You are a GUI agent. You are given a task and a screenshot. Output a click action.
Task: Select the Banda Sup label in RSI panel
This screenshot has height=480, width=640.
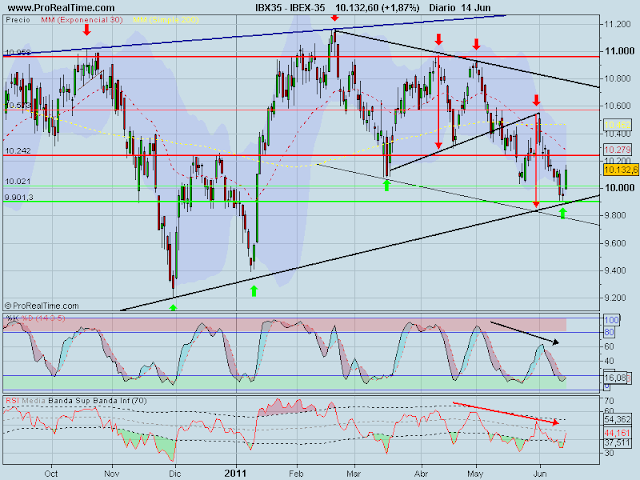click(x=69, y=401)
